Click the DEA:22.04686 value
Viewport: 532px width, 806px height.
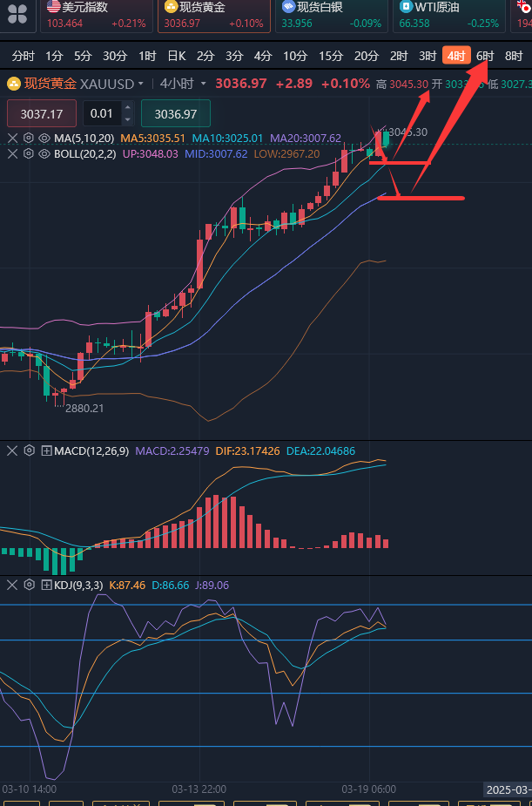coord(321,451)
